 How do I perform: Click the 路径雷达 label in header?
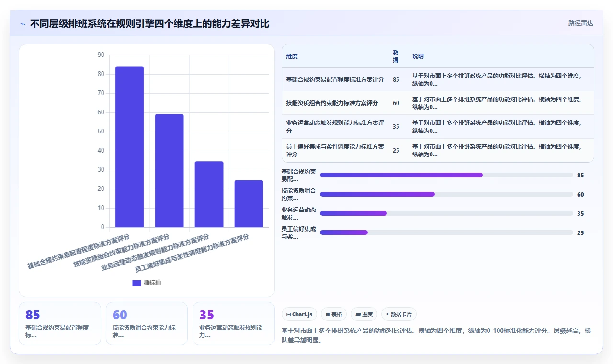pyautogui.click(x=580, y=23)
